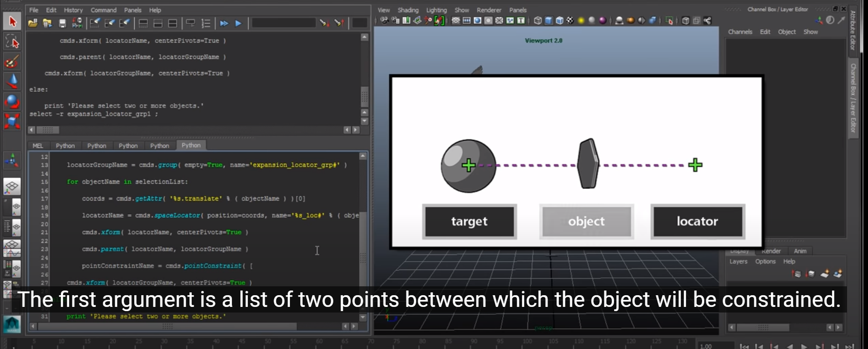This screenshot has height=349, width=868.
Task: Toggle the viewport grid icon
Action: click(456, 20)
